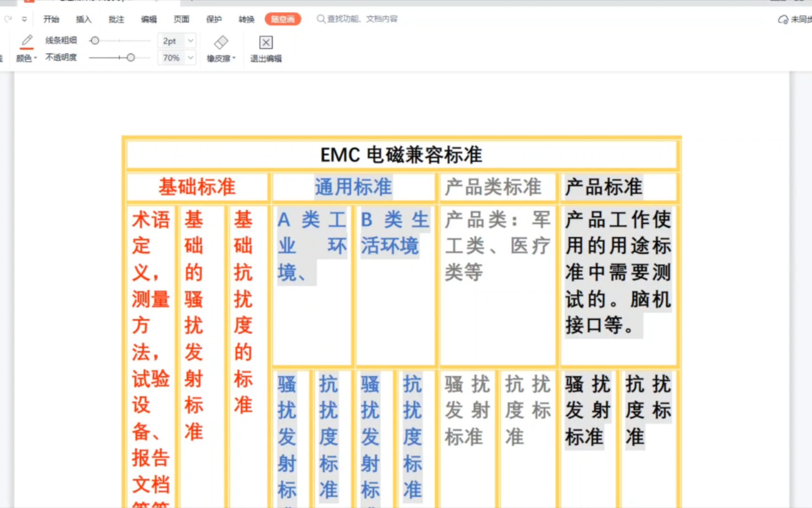
Task: Click the 线条粗细 slider handle
Action: (x=94, y=41)
